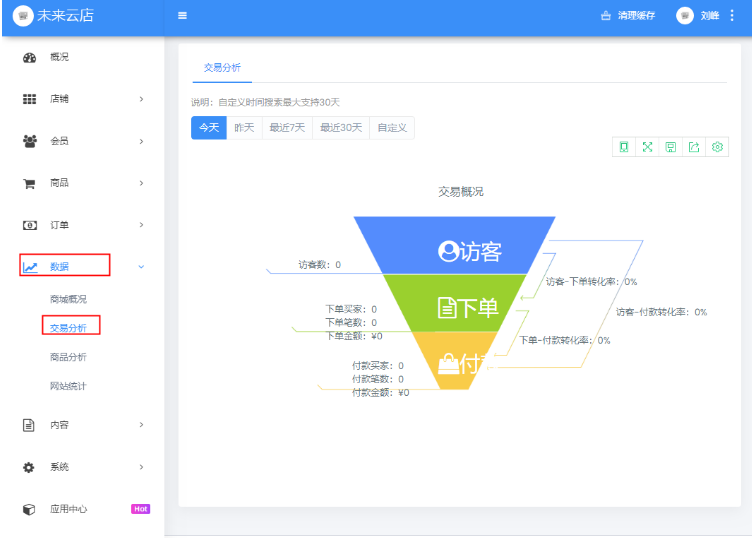This screenshot has width=752, height=538.
Task: Collapse the 数据 menu chevron
Action: click(x=141, y=267)
